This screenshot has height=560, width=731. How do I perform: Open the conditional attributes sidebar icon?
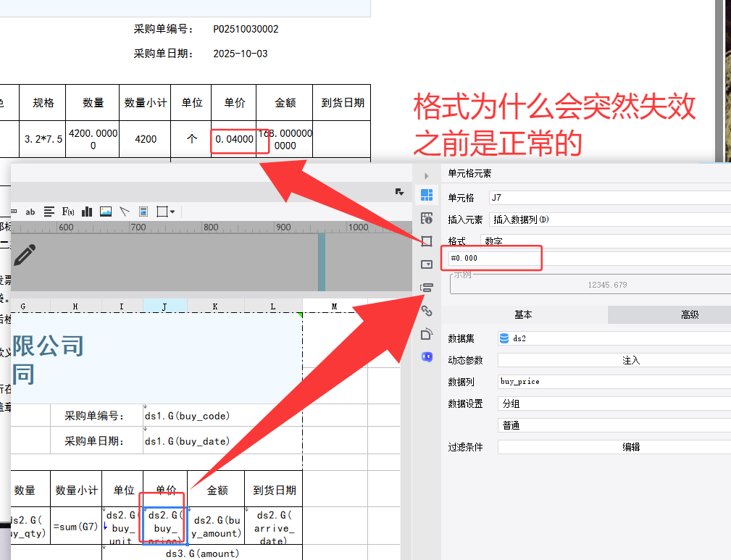(427, 288)
